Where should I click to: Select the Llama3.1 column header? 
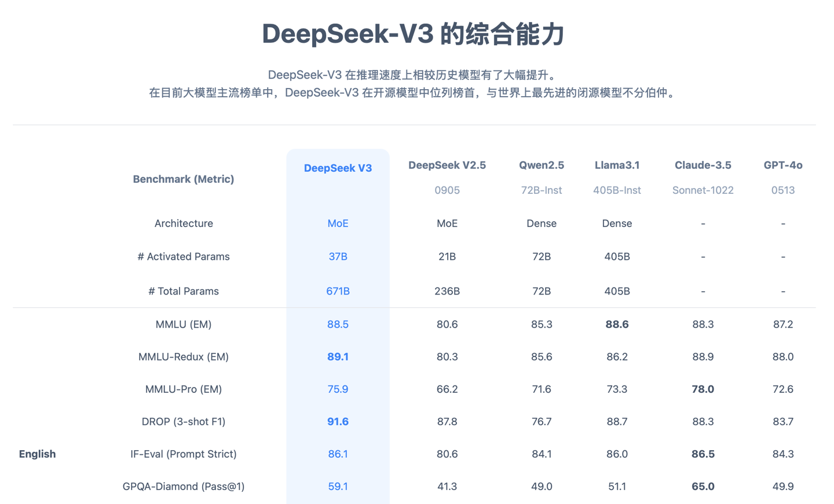click(617, 165)
